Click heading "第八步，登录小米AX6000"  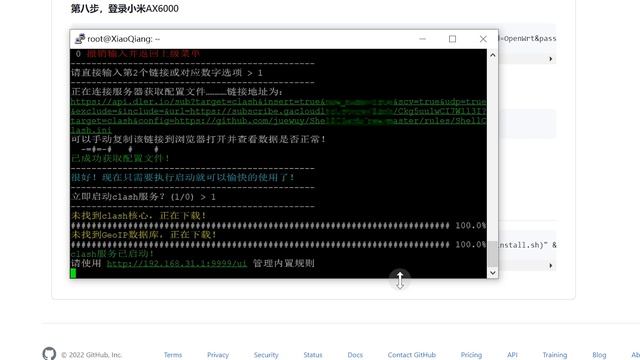(x=124, y=9)
